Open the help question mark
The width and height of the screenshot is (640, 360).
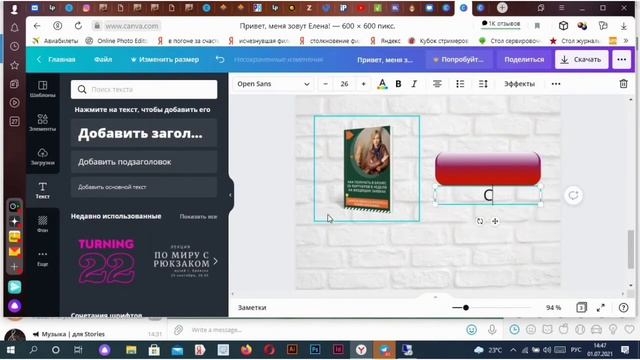tap(623, 308)
